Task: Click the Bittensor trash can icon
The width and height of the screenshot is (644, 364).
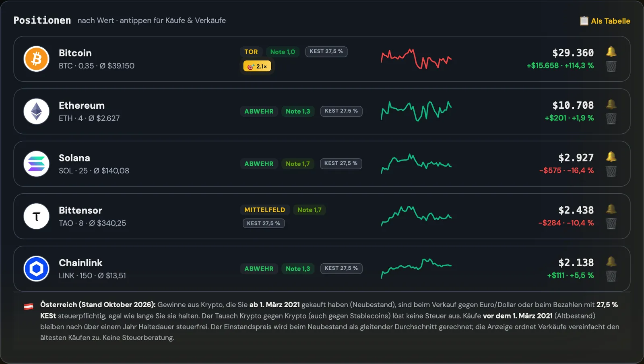Action: (611, 223)
